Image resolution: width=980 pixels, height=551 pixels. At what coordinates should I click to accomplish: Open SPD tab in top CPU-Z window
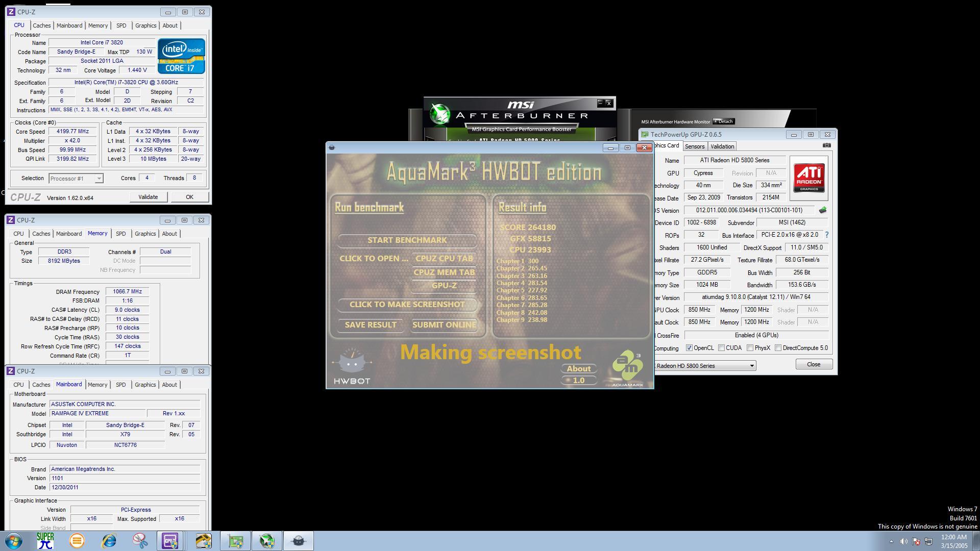tap(121, 26)
